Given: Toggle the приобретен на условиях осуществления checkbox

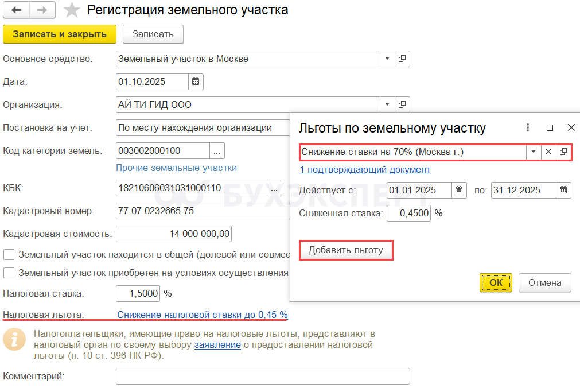Looking at the screenshot, I should tap(9, 273).
